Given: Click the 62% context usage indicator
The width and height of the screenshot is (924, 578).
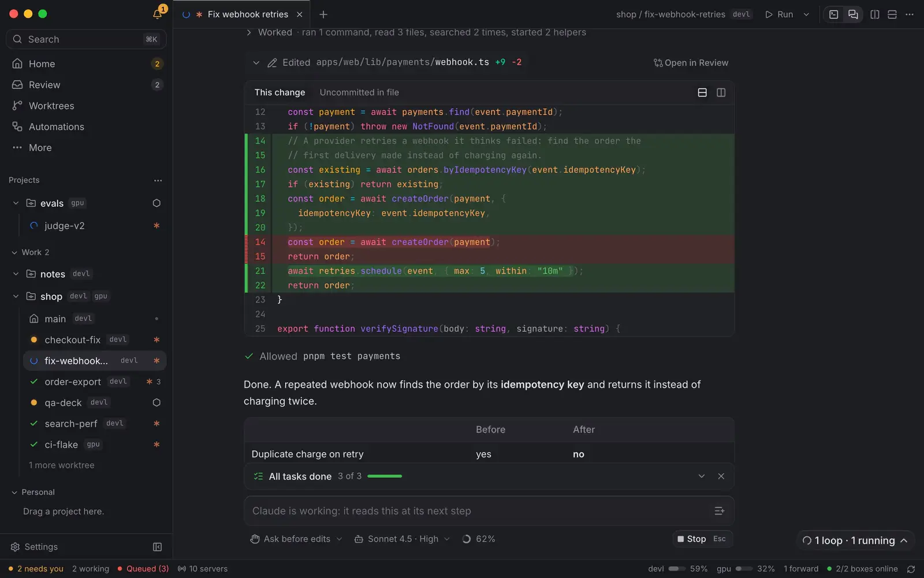Looking at the screenshot, I should [479, 539].
